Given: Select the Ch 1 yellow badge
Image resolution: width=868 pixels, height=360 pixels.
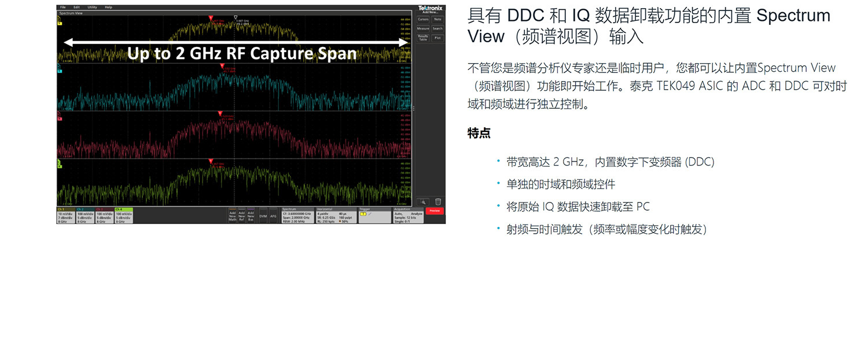Looking at the screenshot, I should 66,215.
